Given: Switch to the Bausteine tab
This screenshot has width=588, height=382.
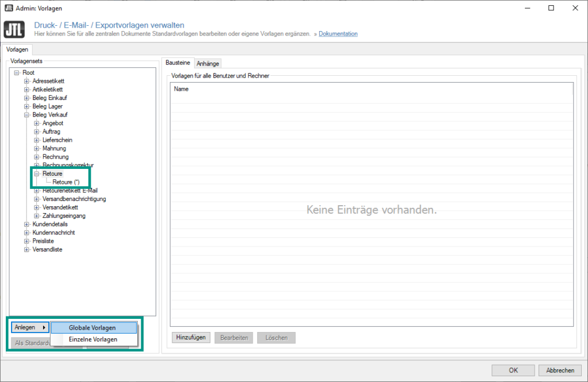Looking at the screenshot, I should (x=177, y=62).
